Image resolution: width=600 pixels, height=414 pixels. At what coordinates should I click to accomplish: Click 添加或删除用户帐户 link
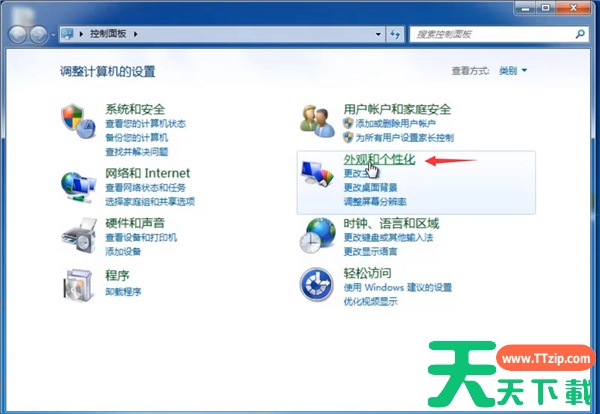[x=396, y=124]
